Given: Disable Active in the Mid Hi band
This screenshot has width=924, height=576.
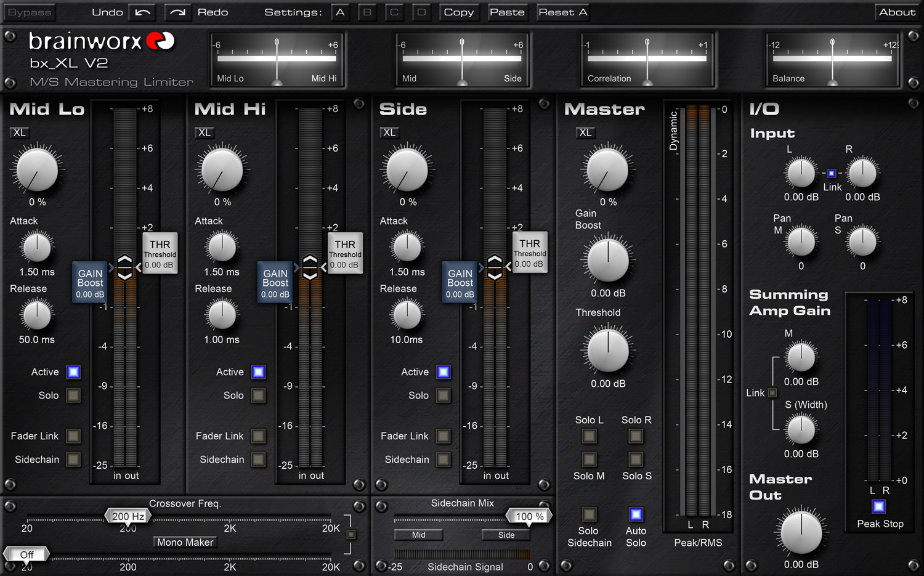Looking at the screenshot, I should click(258, 371).
